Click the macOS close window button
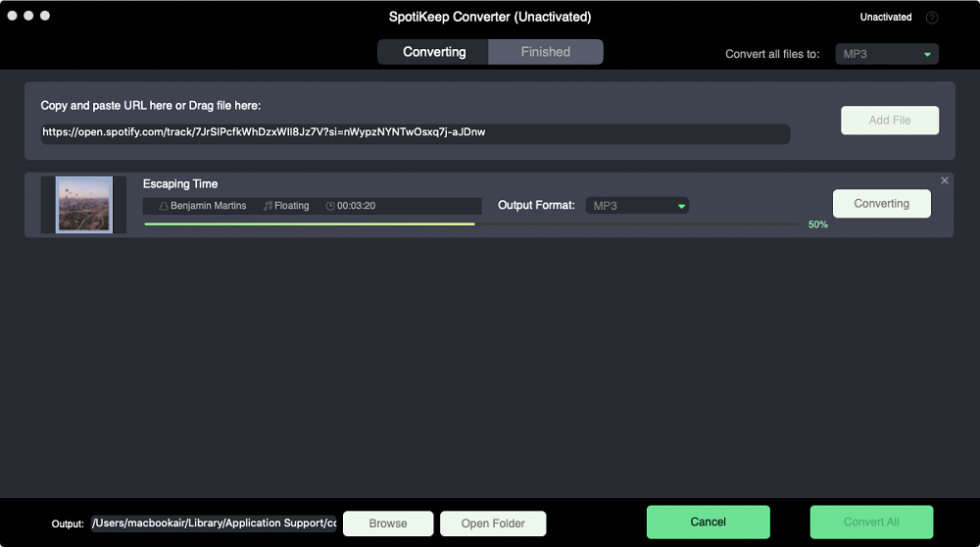Screen dimensions: 980x547 click(13, 16)
